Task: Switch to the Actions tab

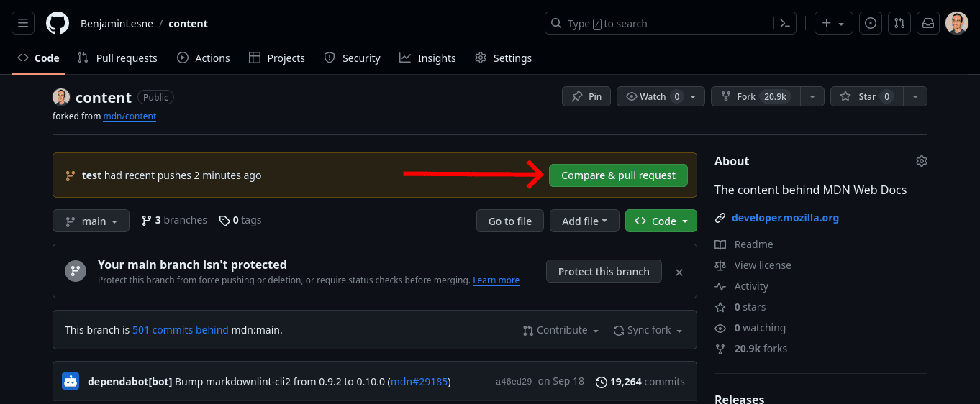Action: pyautogui.click(x=204, y=58)
